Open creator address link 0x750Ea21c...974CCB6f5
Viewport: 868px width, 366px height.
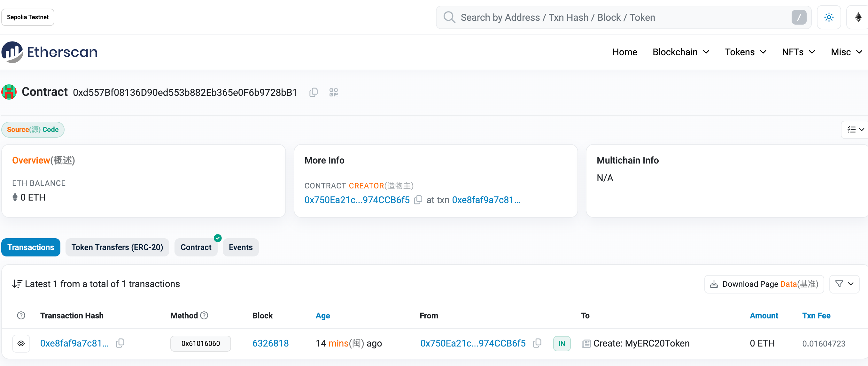click(357, 200)
